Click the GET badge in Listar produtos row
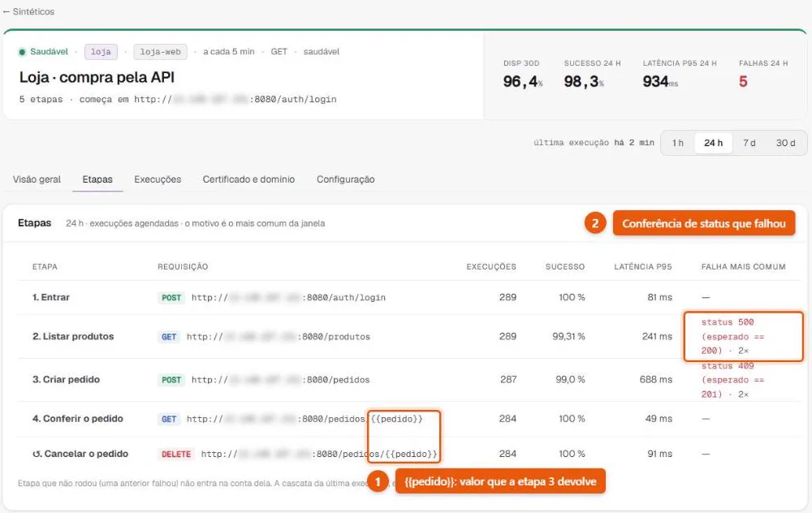The image size is (812, 513). point(169,337)
